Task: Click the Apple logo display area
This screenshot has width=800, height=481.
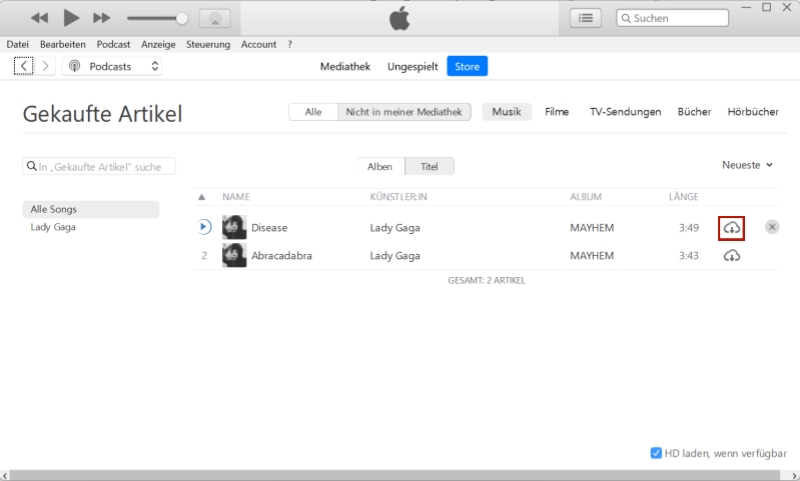Action: [x=399, y=18]
